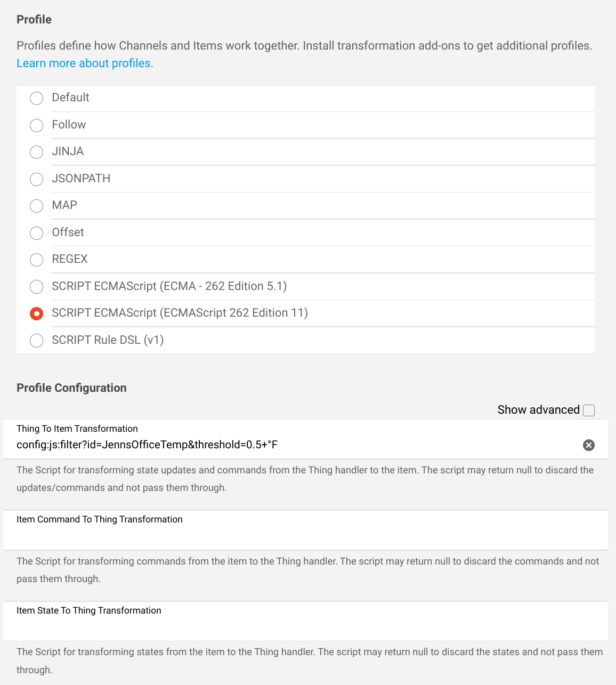The image size is (616, 685).
Task: Open the Learn more about profiles link
Action: pos(85,63)
